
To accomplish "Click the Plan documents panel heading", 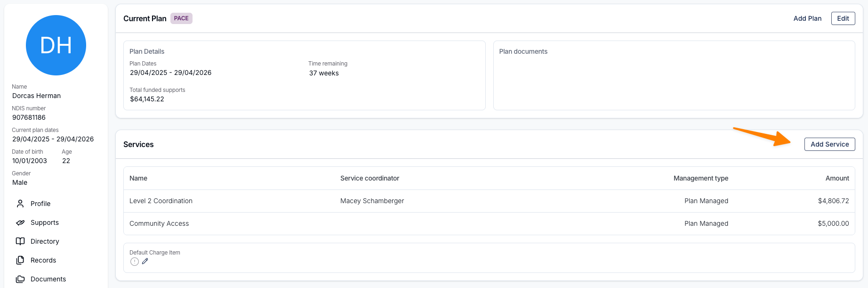I will [523, 51].
